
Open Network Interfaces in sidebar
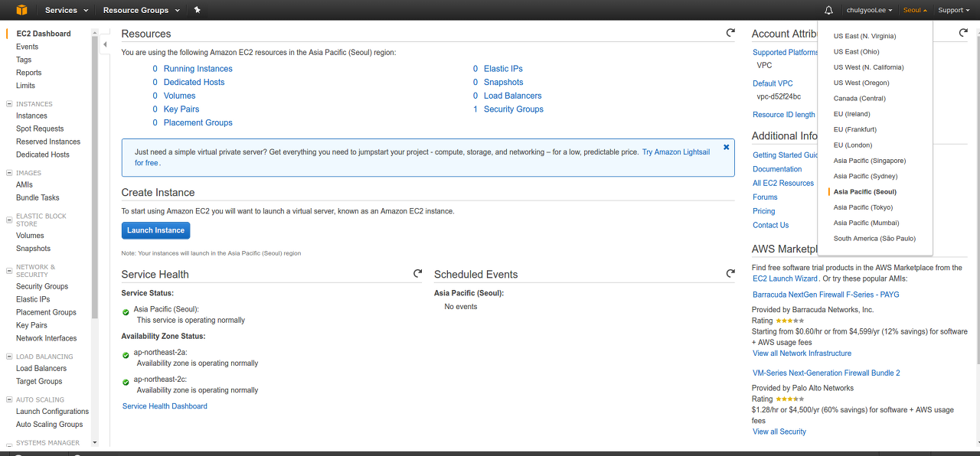click(47, 338)
